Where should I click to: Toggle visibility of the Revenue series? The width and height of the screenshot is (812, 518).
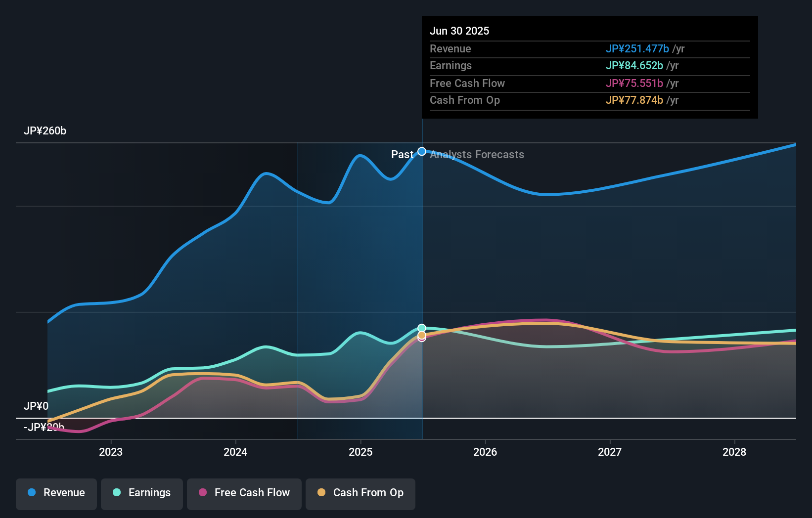pyautogui.click(x=56, y=493)
